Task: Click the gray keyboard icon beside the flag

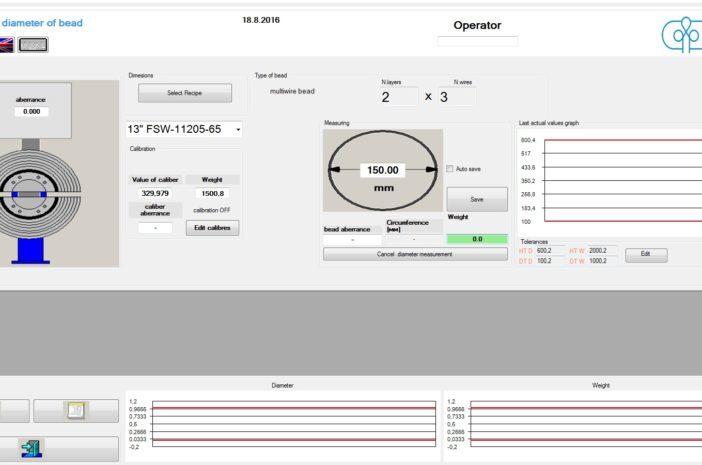Action: point(33,44)
